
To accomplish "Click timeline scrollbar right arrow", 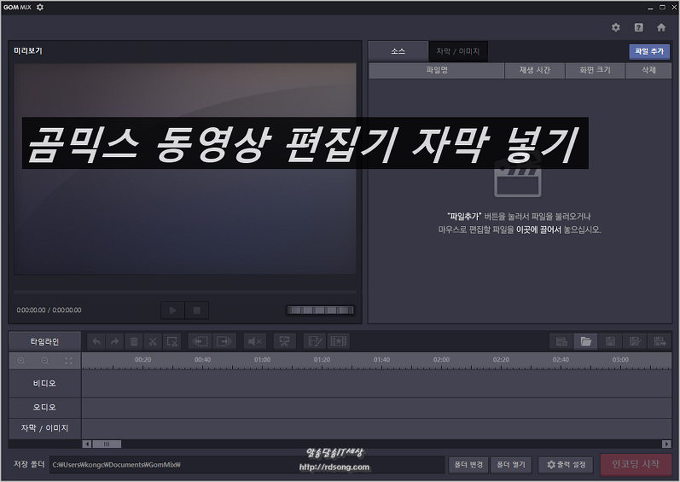I will [667, 444].
